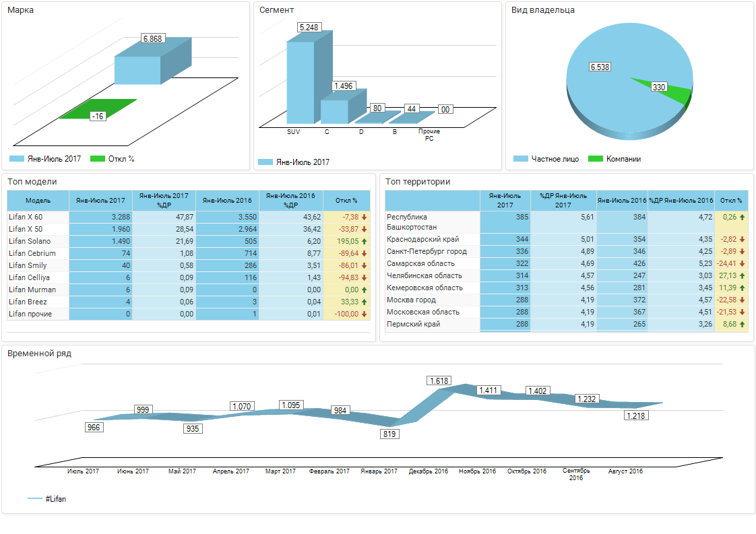
Task: Click the green up arrow in Республика Башкортостан row
Action: click(x=743, y=218)
